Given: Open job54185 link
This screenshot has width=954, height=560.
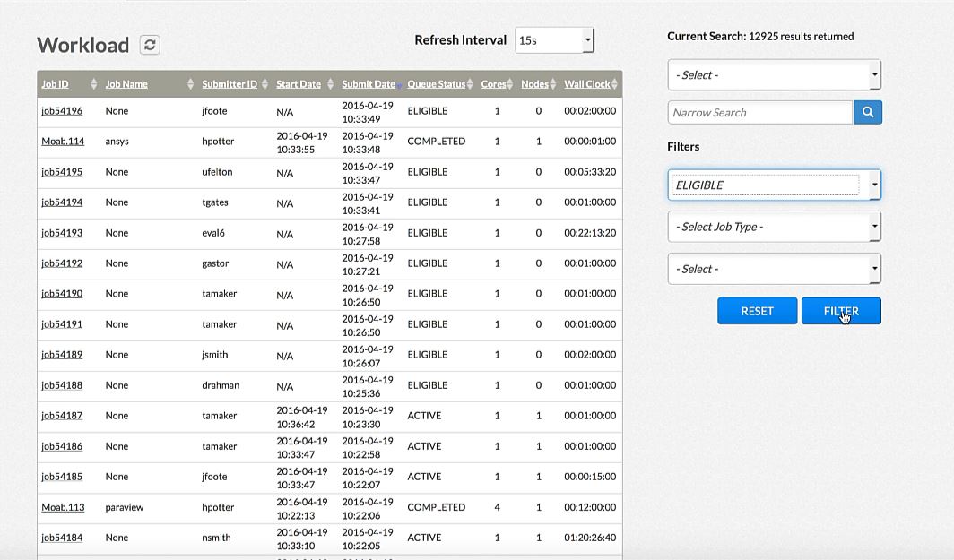Looking at the screenshot, I should click(62, 476).
